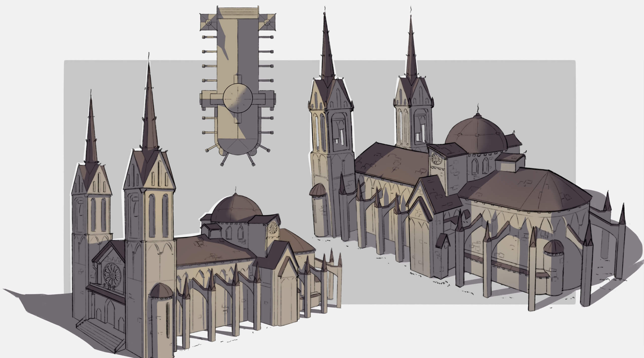Click the circular crossing in the floor plan
Viewport: 644px width, 358px height.
[x=238, y=99]
